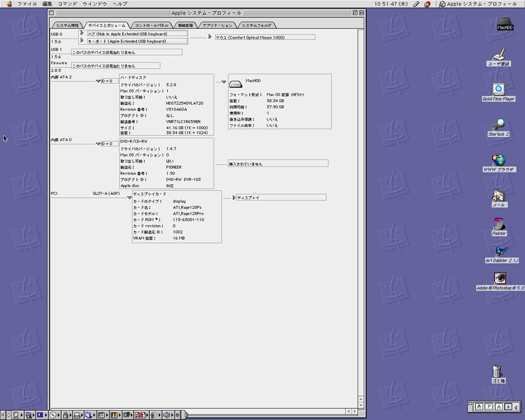Viewport: 525px width, 420px height.
Task: Select the half-width A input mode
Action: (508, 406)
